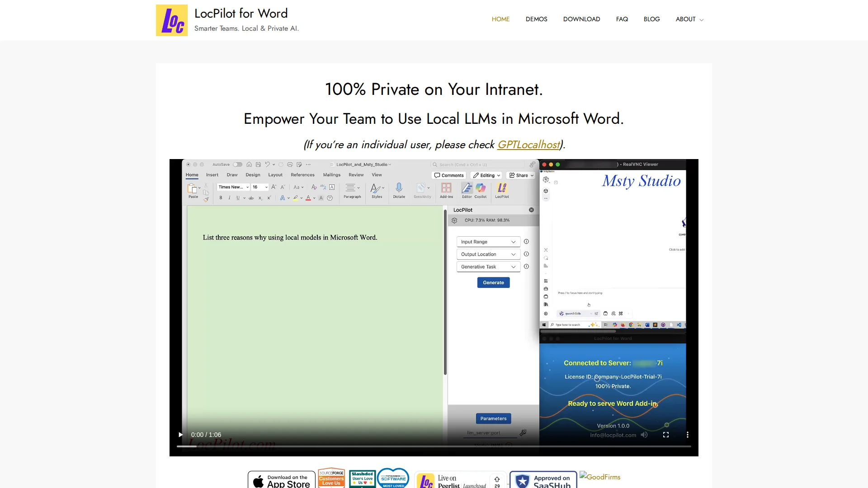The height and width of the screenshot is (488, 868).
Task: Click the Approved on SaaSHub badge
Action: [543, 480]
